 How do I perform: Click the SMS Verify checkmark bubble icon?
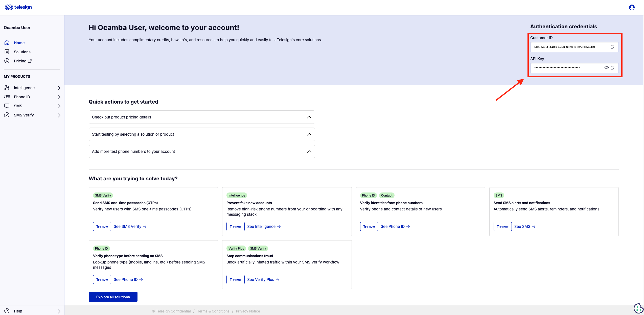pyautogui.click(x=7, y=115)
